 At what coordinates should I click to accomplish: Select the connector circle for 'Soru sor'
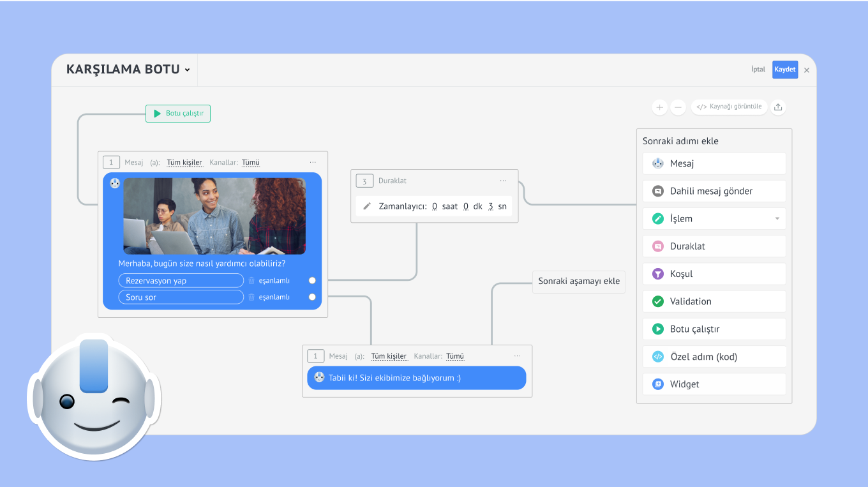(312, 297)
